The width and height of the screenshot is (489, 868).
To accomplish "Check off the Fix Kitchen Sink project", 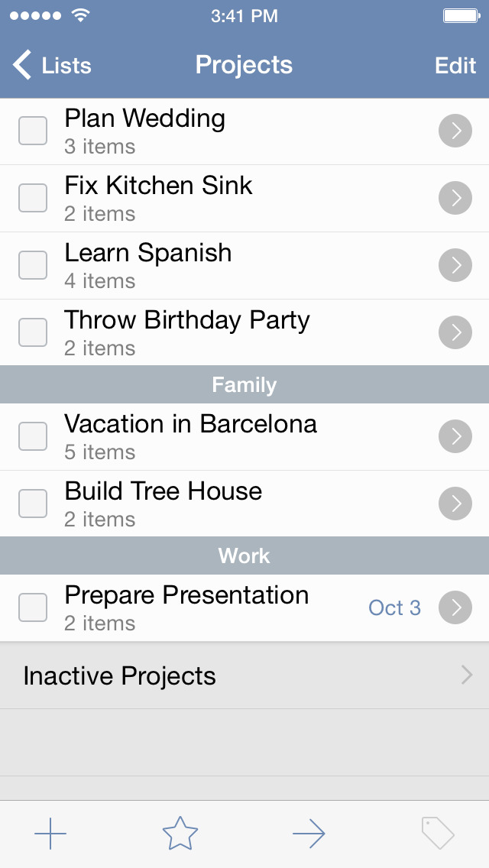I will (33, 199).
